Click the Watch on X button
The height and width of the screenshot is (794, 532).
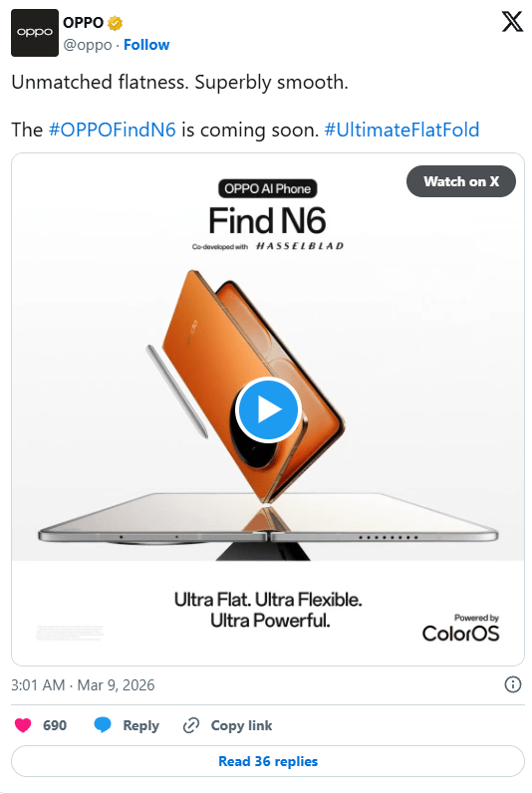coord(461,181)
